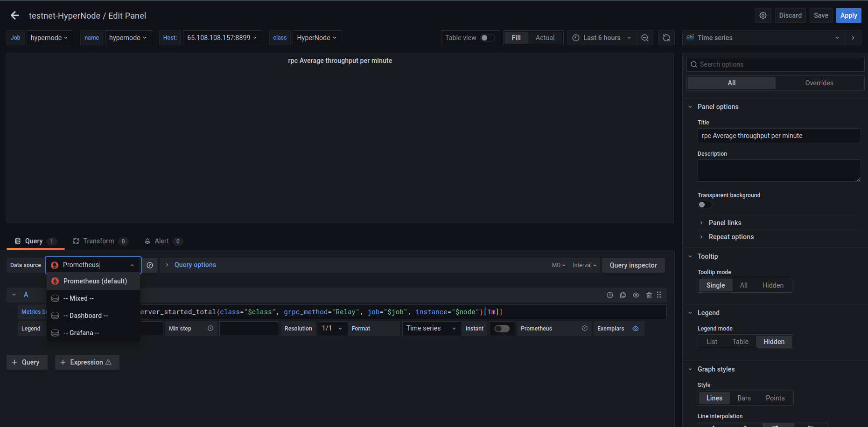Expand the Query options section
This screenshot has width=868, height=427.
pos(195,265)
